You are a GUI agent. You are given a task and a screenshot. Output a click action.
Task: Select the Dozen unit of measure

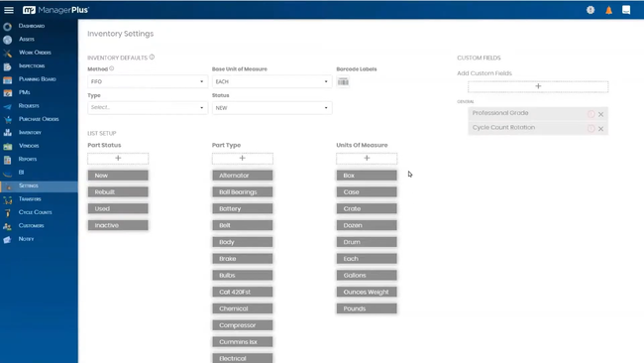click(367, 225)
